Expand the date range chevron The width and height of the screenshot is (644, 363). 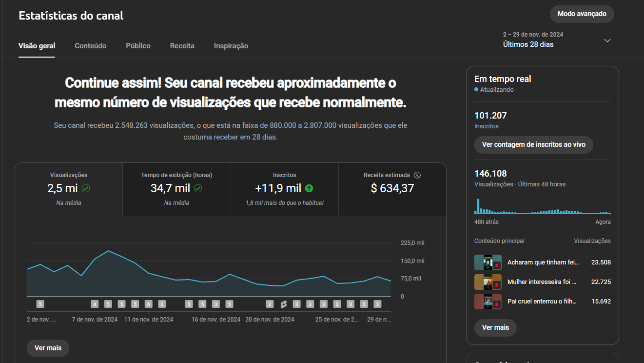click(x=607, y=40)
